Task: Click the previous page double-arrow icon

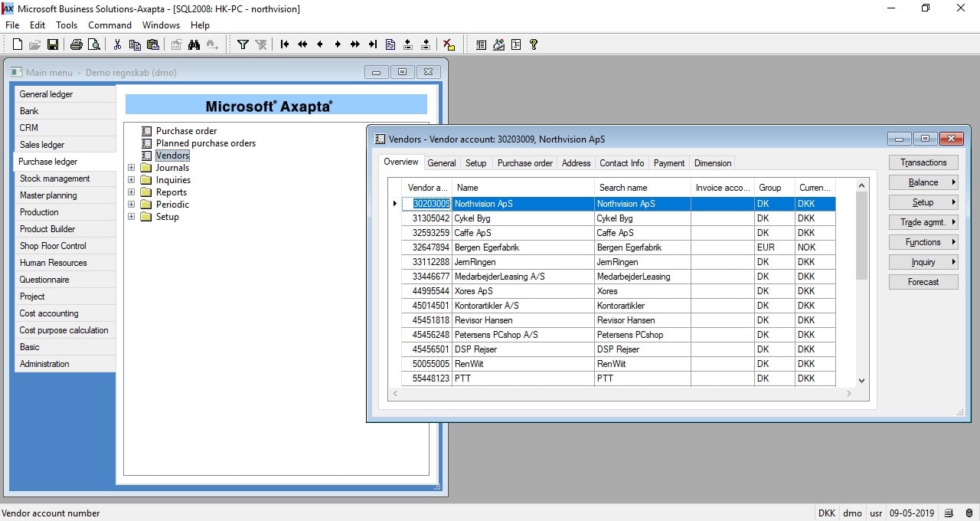Action: pyautogui.click(x=302, y=44)
